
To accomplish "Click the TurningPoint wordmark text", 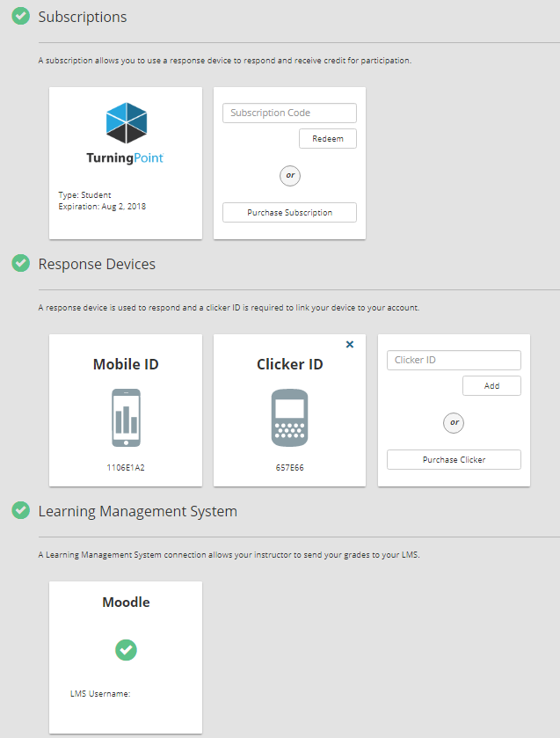I will 125,157.
